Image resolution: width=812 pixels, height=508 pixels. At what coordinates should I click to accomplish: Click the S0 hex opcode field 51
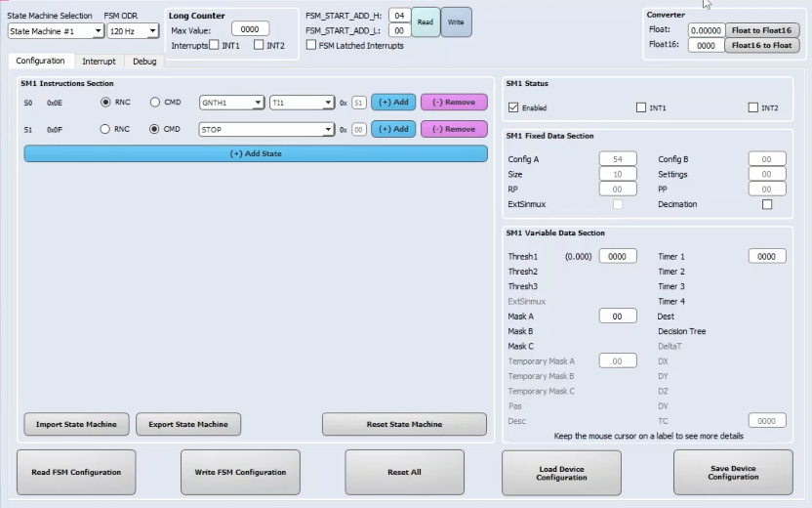(358, 103)
